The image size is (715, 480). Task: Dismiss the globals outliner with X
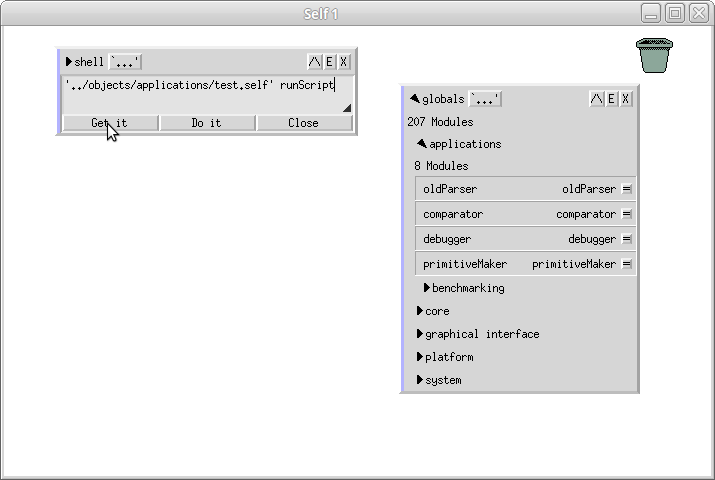(x=626, y=99)
